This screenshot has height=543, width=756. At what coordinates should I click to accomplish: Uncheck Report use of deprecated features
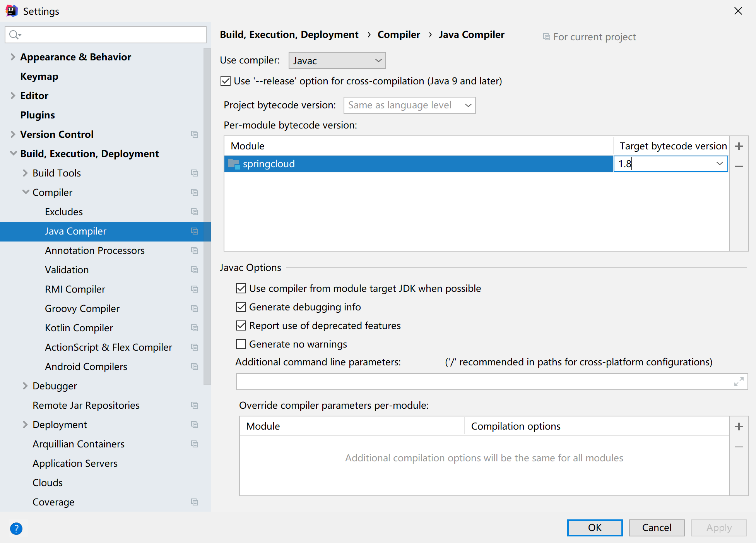tap(241, 325)
